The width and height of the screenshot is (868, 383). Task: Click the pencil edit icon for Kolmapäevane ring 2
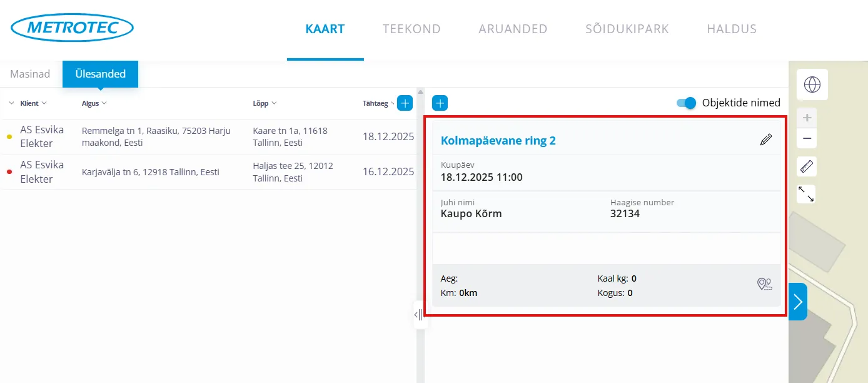click(x=765, y=140)
